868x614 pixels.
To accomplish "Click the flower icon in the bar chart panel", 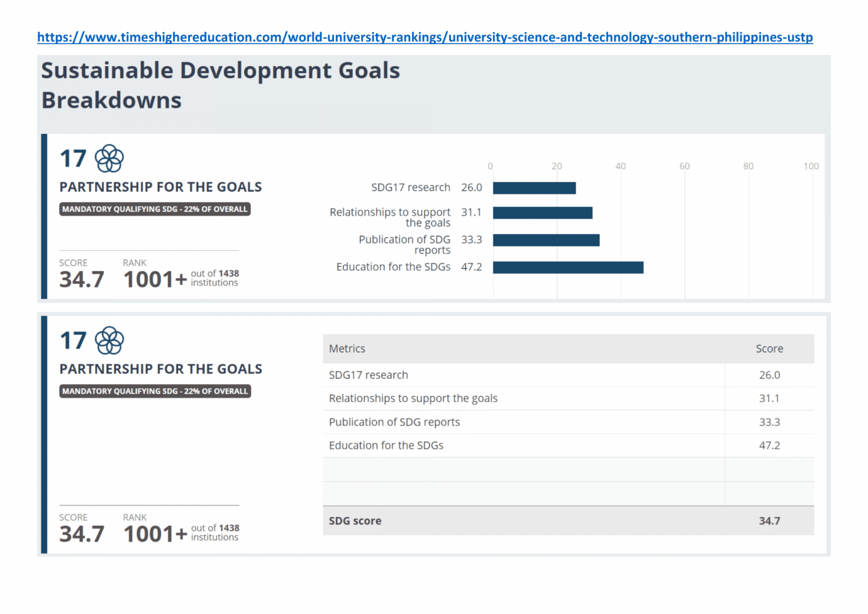I will [x=109, y=158].
